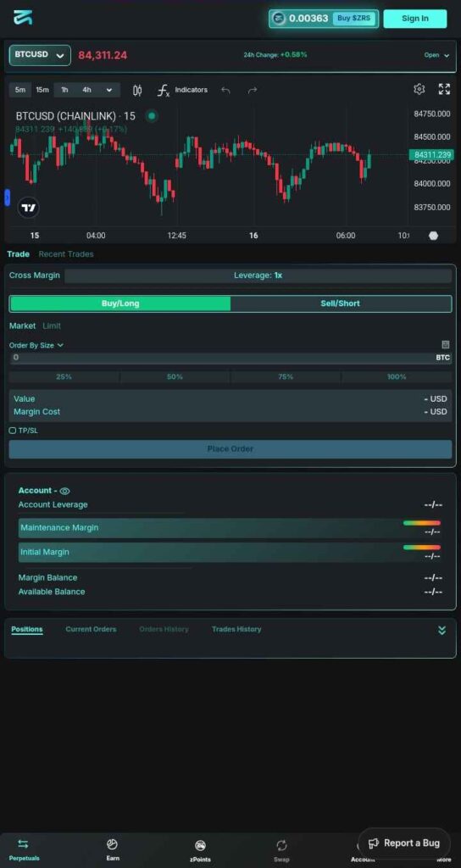This screenshot has height=868, width=461.
Task: Click the Available Balance row
Action: (230, 592)
